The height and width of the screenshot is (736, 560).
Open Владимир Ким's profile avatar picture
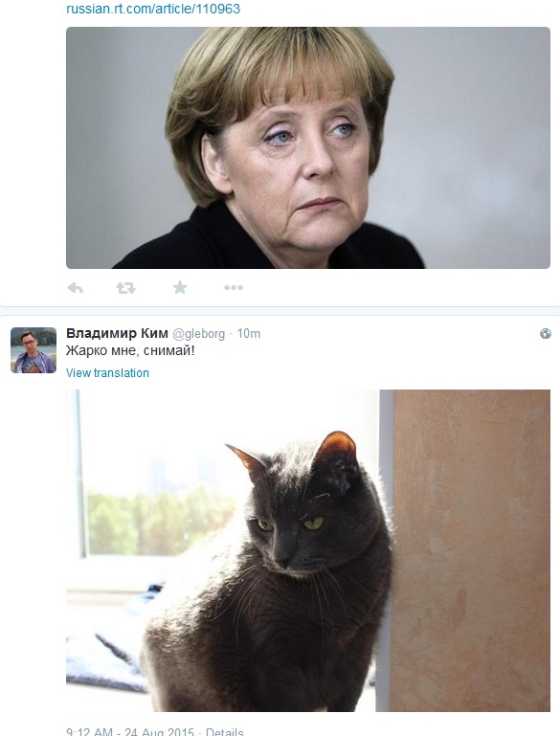pyautogui.click(x=34, y=350)
